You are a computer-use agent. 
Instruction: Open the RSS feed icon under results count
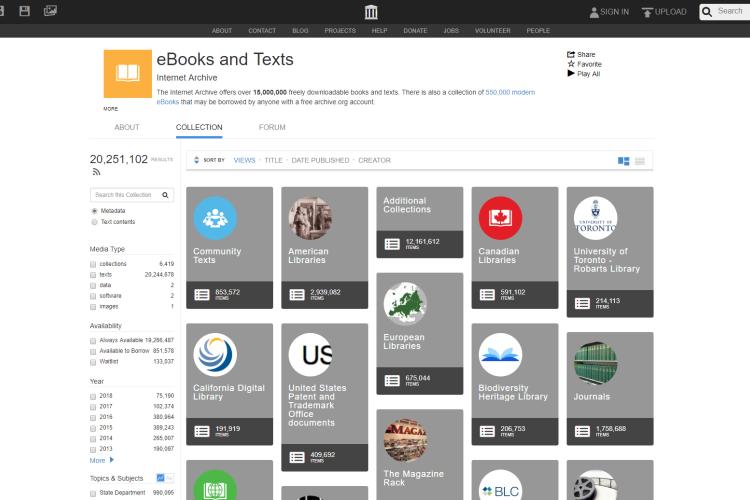[96, 172]
